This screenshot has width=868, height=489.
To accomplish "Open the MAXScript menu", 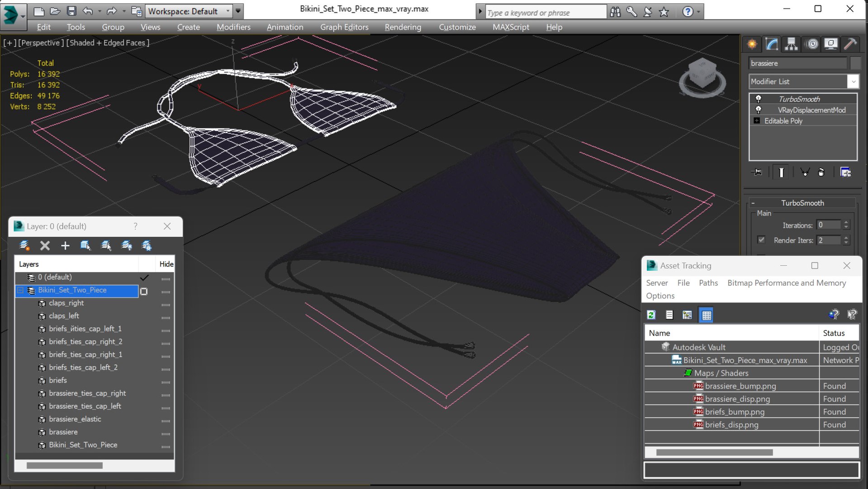I will (x=511, y=27).
